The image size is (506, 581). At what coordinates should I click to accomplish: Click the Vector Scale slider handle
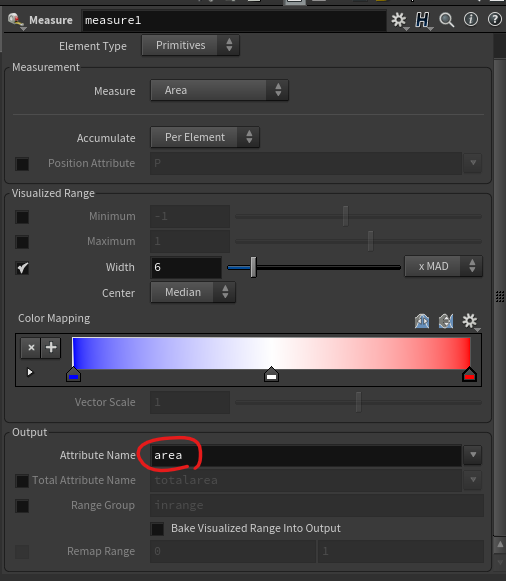358,402
